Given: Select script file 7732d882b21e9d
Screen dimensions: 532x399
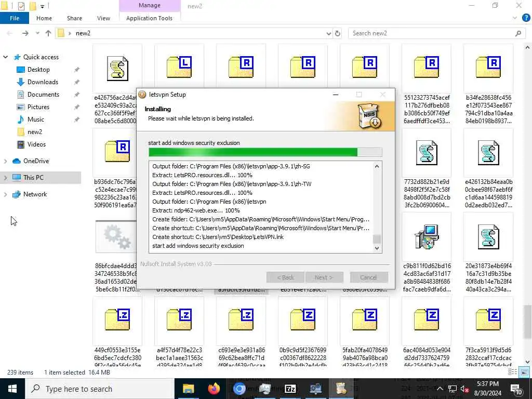Looking at the screenshot, I should (x=427, y=169).
